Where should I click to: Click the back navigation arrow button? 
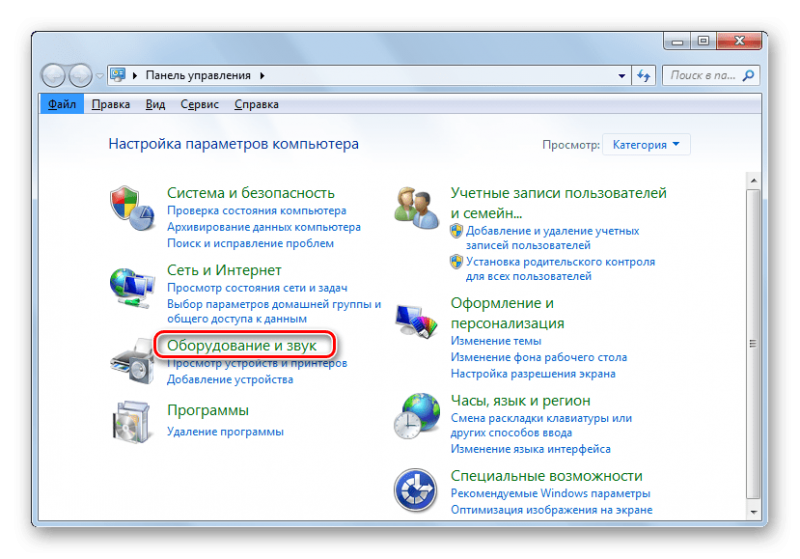[53, 76]
